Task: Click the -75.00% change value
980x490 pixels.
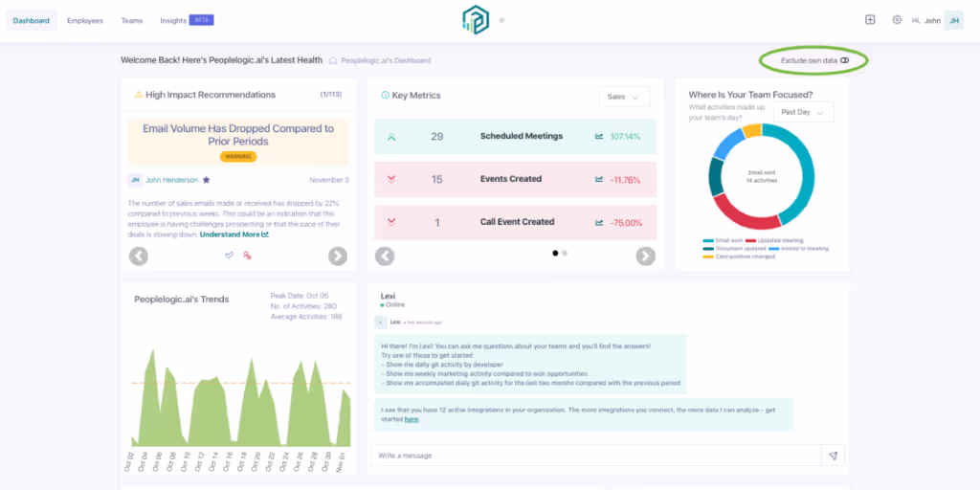Action: [625, 222]
